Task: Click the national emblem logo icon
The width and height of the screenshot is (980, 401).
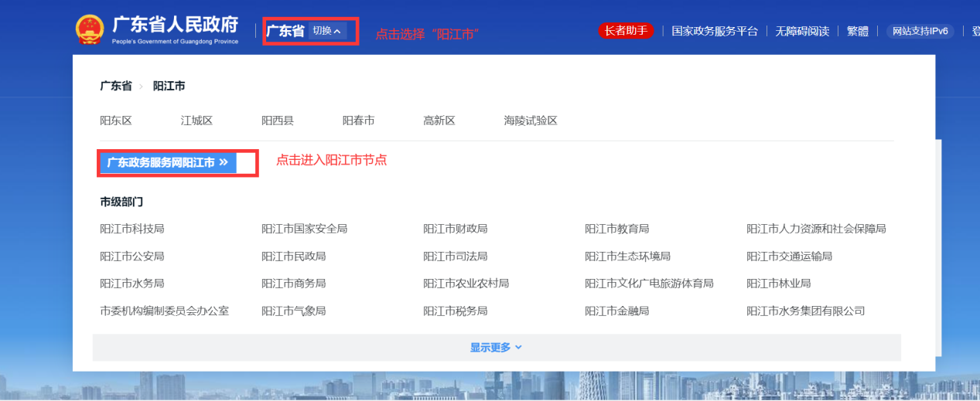Action: pyautogui.click(x=89, y=29)
